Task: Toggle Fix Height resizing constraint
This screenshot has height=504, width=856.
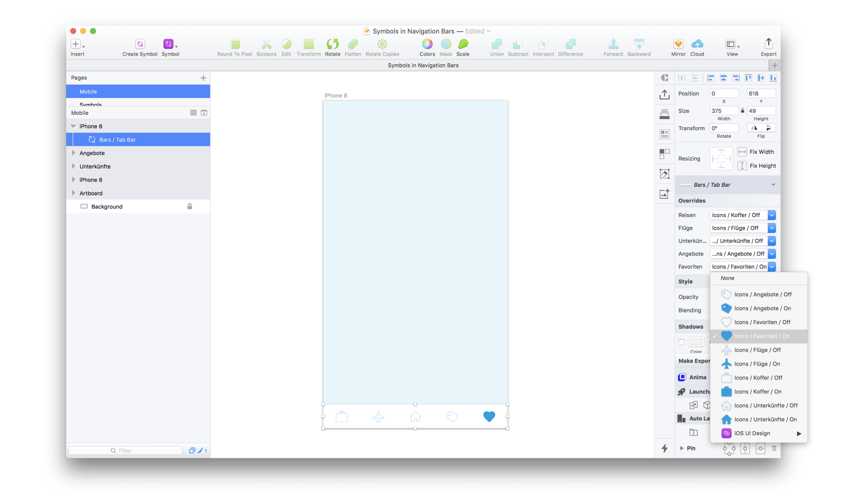Action: coord(743,165)
